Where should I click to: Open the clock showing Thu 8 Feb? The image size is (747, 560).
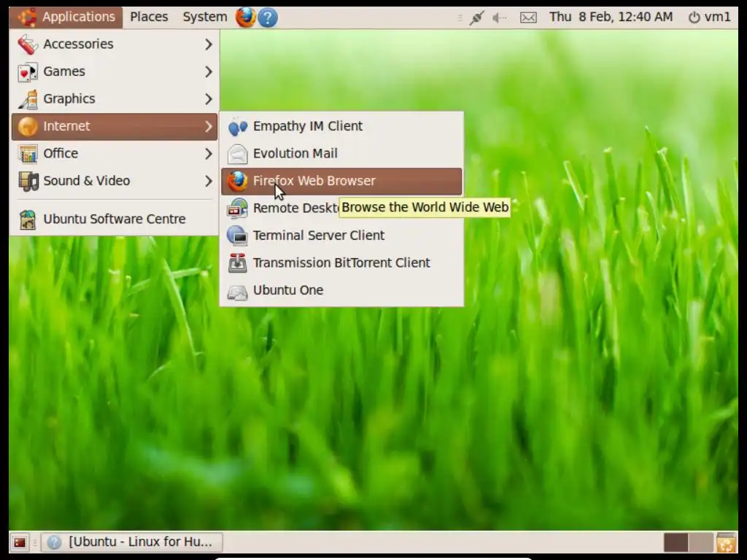tap(611, 17)
